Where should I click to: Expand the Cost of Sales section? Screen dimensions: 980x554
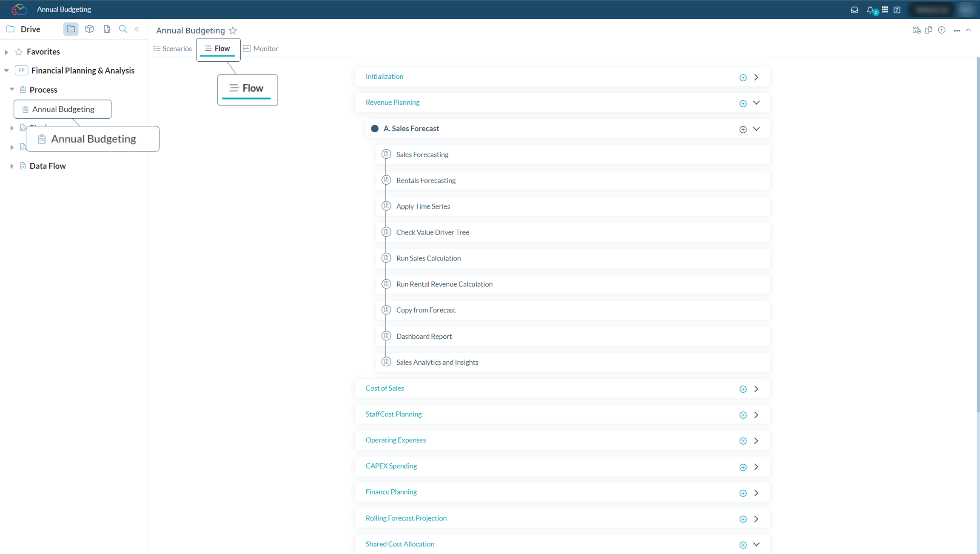coord(756,388)
